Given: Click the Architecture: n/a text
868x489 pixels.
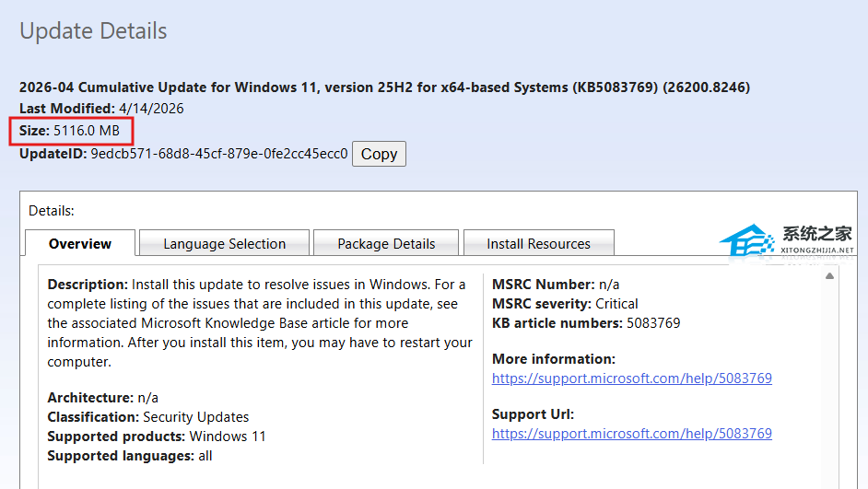Looking at the screenshot, I should coord(102,398).
